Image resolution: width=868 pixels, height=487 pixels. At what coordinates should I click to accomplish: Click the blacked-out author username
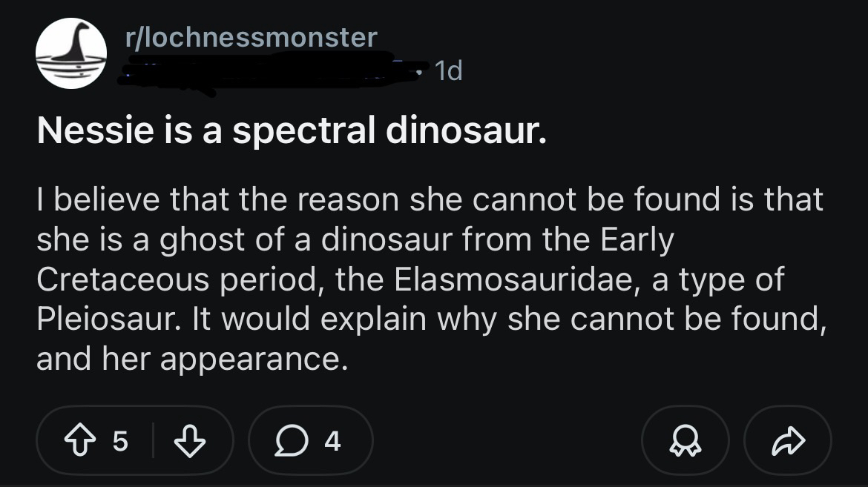(267, 74)
